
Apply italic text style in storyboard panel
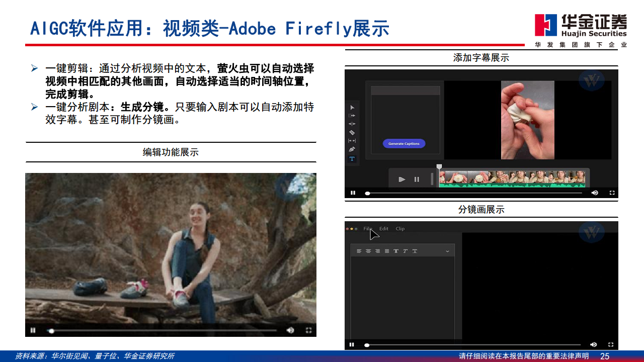405,251
